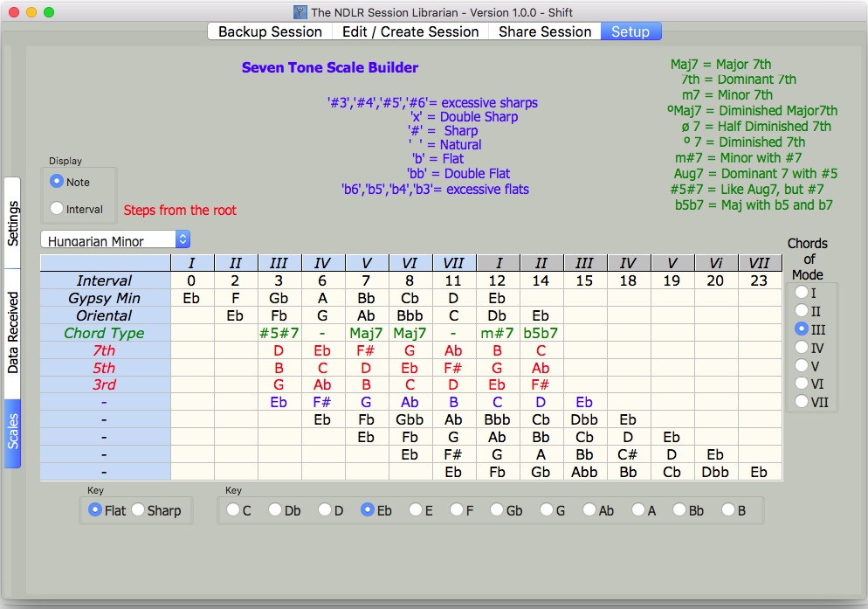Click the Eb cell in the Gypsy Min row
This screenshot has width=868, height=609.
tap(191, 298)
